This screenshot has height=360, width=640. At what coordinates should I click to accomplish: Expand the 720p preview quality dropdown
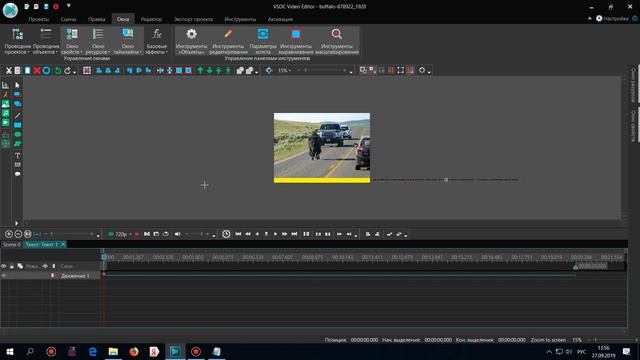[130, 234]
